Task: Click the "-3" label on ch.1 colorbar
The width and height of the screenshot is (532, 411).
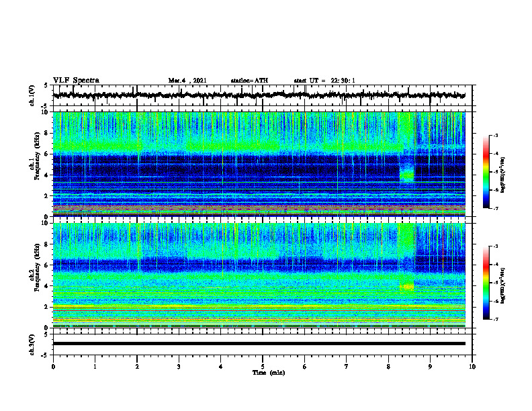Action: tap(496, 135)
